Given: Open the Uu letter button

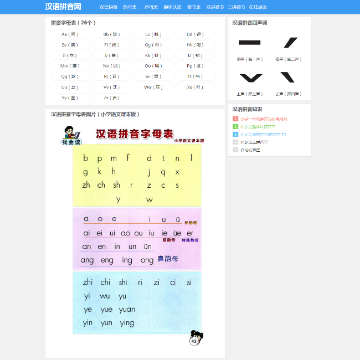Looking at the screenshot, I should coord(70,87).
